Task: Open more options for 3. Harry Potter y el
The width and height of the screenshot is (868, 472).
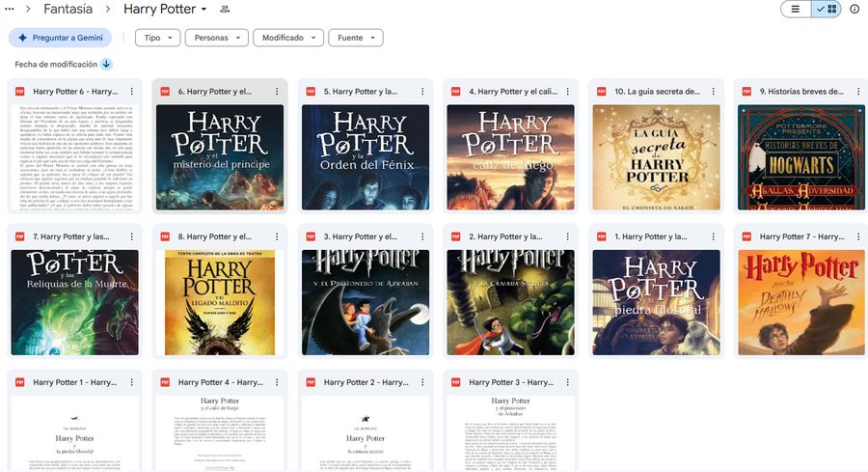Action: click(422, 236)
